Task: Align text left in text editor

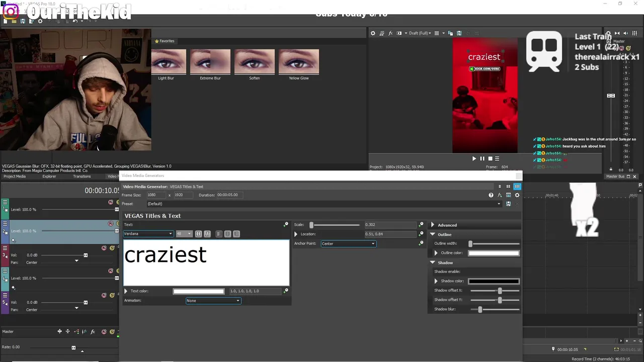Action: pos(218,234)
